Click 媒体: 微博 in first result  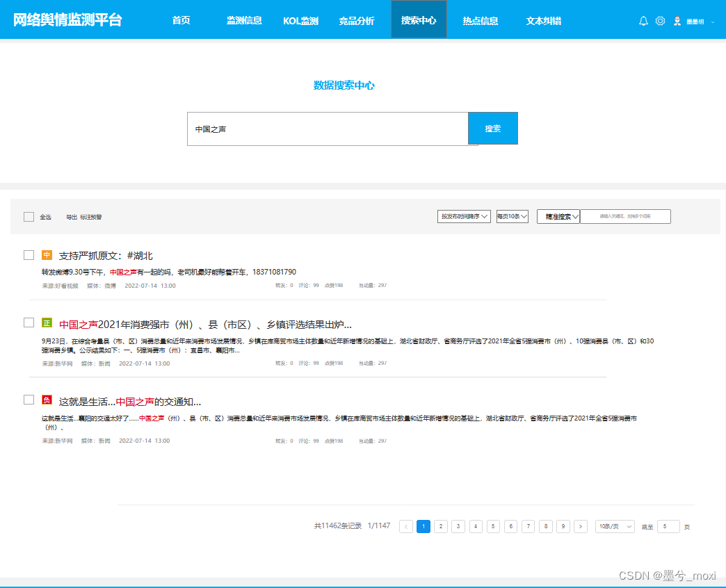102,286
